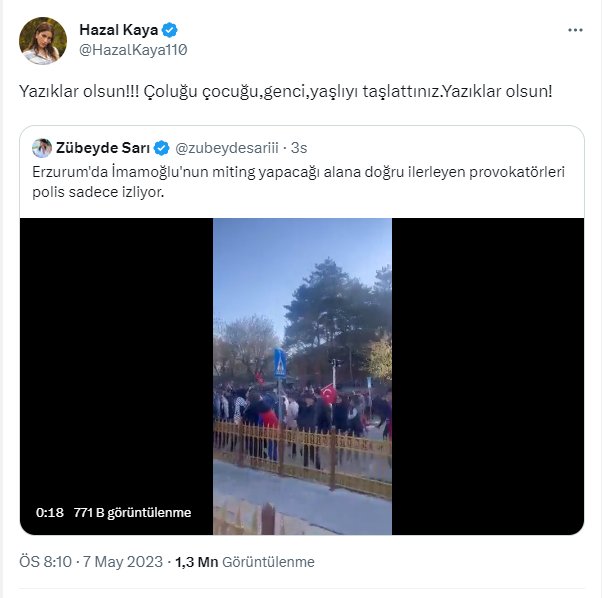Click the main tweet text starting 'Yazıklar olsun'

[x=286, y=92]
